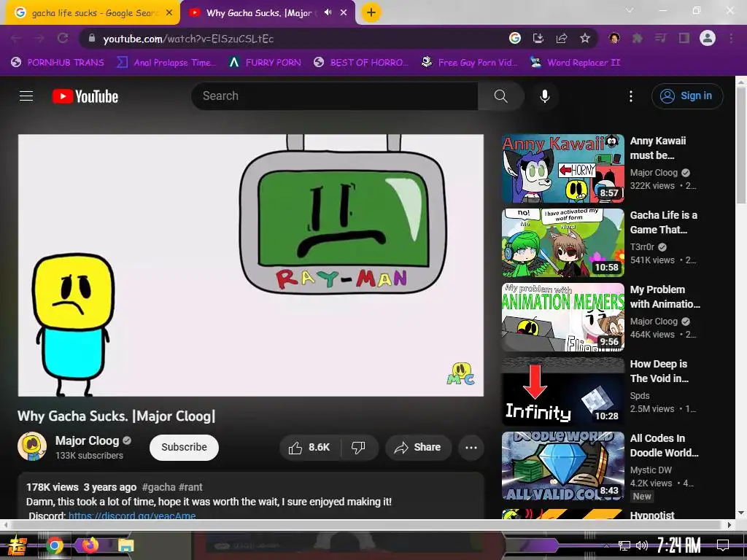747x560 pixels.
Task: Mute the YouTube tab audio icon
Action: coord(328,13)
